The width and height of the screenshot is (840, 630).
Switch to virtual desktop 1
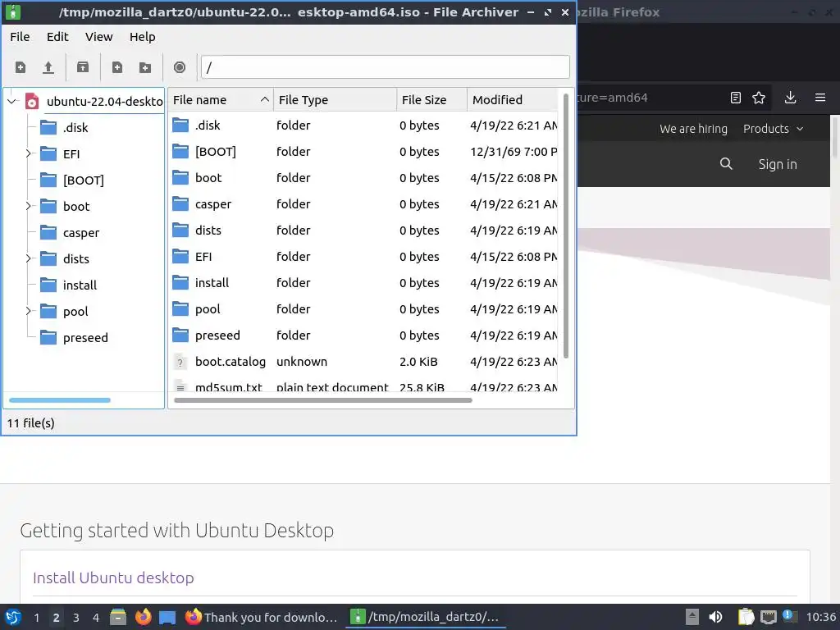pyautogui.click(x=36, y=617)
